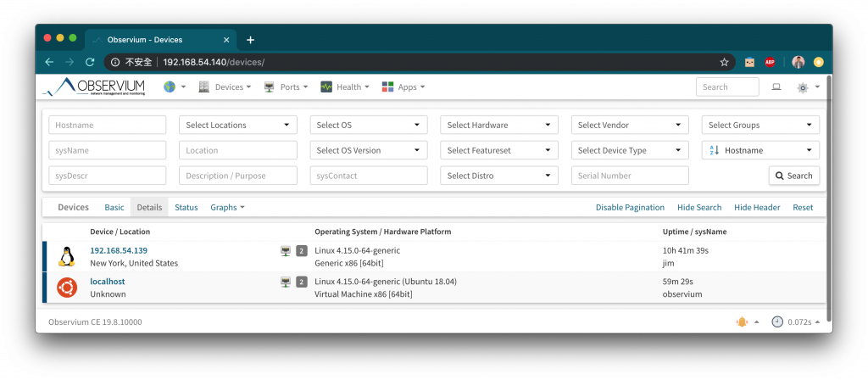Screen dimensions: 868x380
Task: Click port count badge 2 for localhost
Action: [302, 282]
